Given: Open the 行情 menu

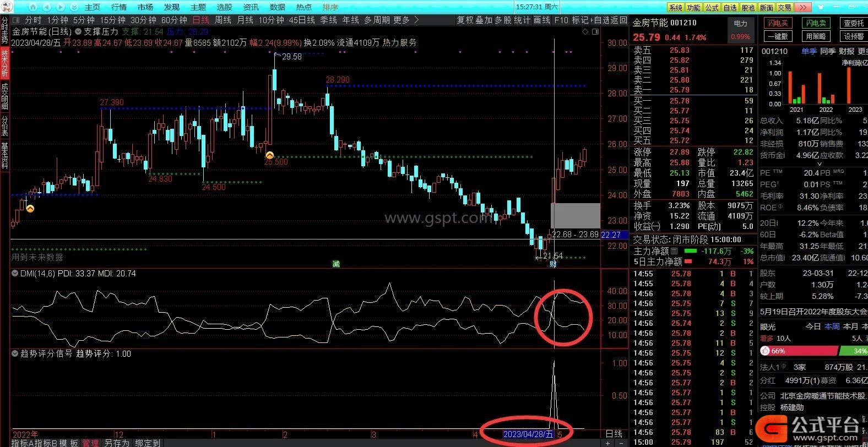Looking at the screenshot, I should point(119,7).
